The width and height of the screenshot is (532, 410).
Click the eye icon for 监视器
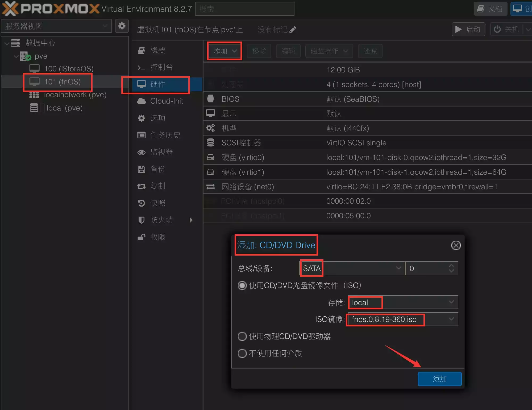tap(141, 152)
